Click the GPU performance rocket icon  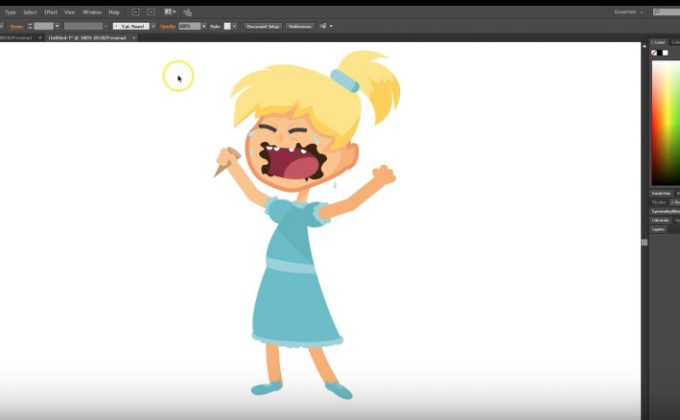(187, 13)
